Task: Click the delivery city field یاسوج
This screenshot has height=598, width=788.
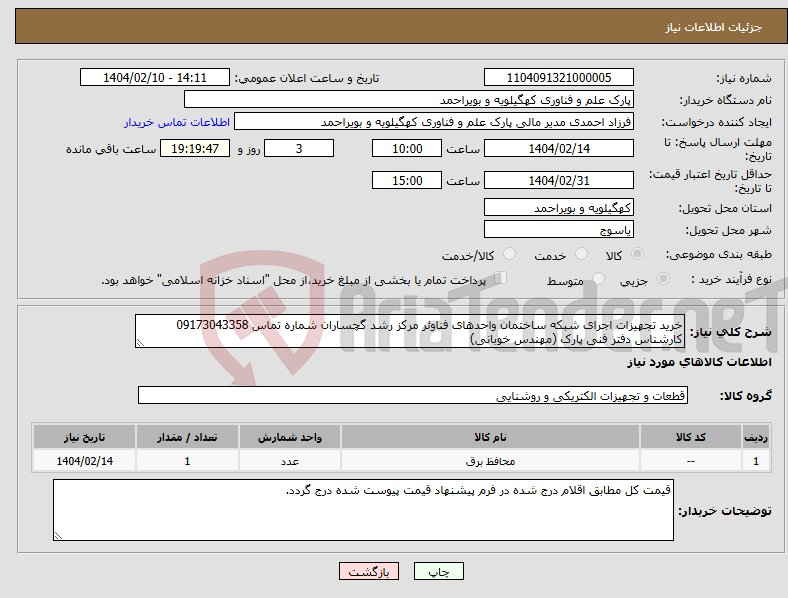Action: pos(558,229)
